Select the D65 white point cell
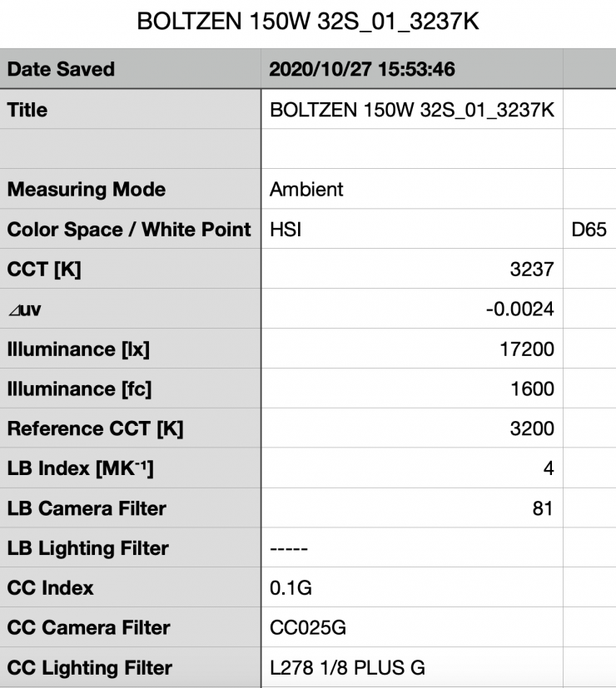 click(x=589, y=229)
